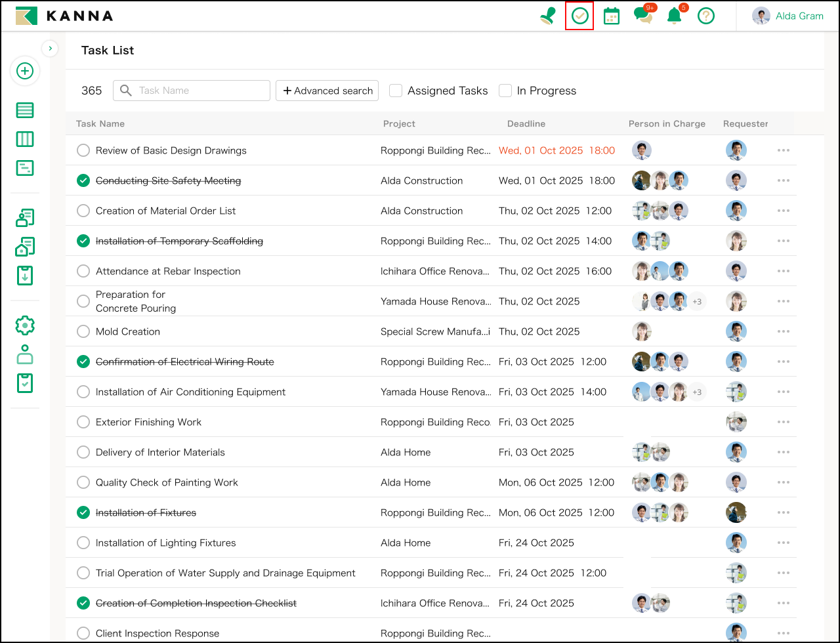The image size is (840, 643).
Task: Click the Advanced search button
Action: click(327, 91)
